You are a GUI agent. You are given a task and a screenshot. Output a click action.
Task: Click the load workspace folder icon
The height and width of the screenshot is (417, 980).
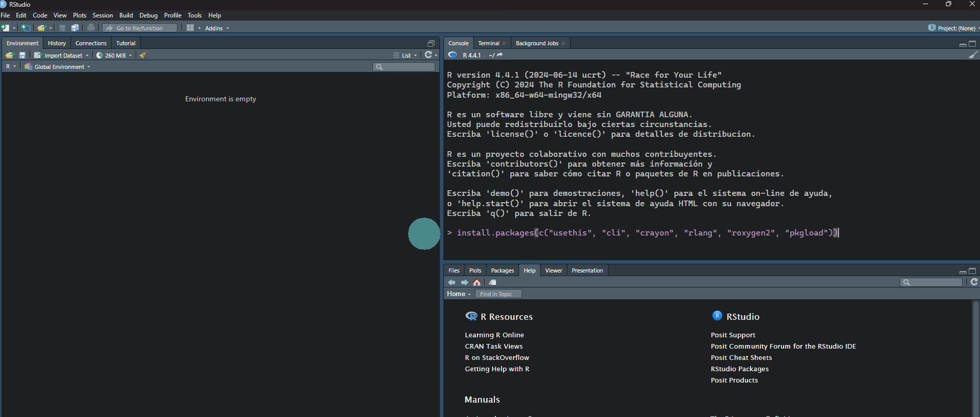click(9, 55)
